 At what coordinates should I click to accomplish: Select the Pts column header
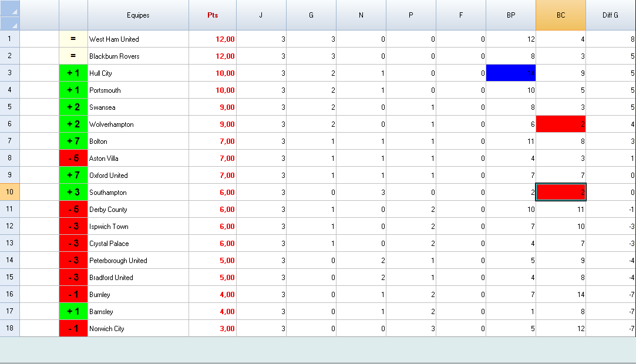pyautogui.click(x=213, y=15)
